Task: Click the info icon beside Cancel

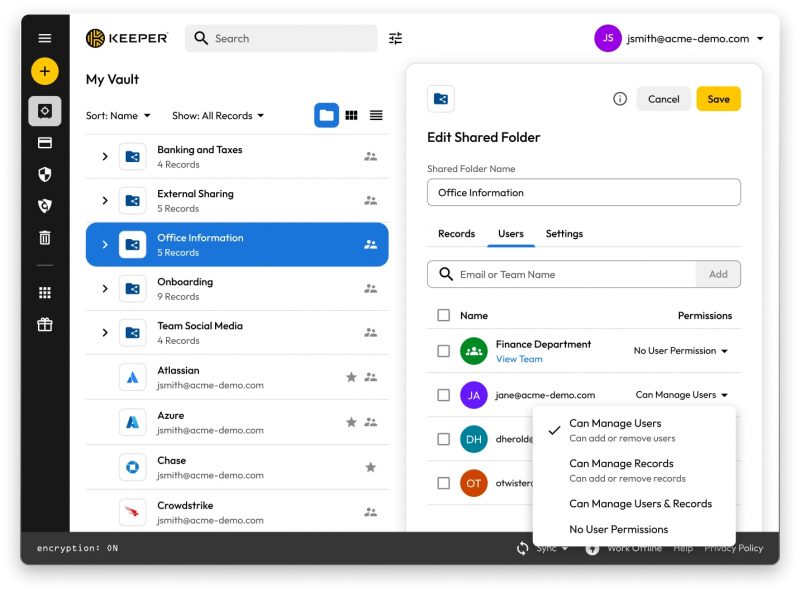Action: (619, 98)
